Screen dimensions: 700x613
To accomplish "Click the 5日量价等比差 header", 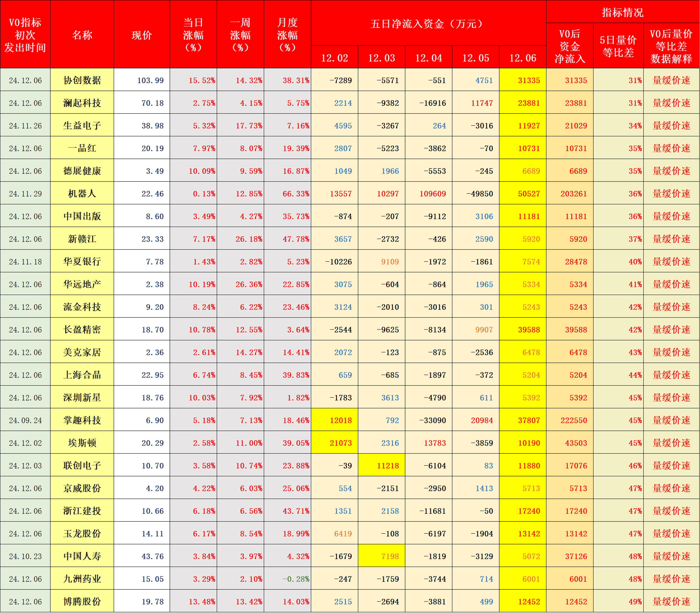I will 618,46.
